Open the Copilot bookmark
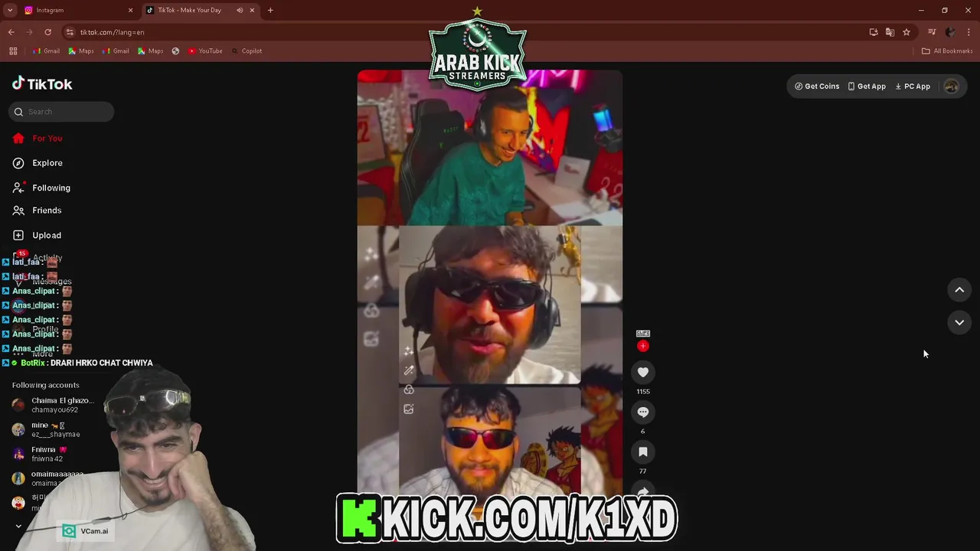This screenshot has width=980, height=551. pyautogui.click(x=247, y=51)
